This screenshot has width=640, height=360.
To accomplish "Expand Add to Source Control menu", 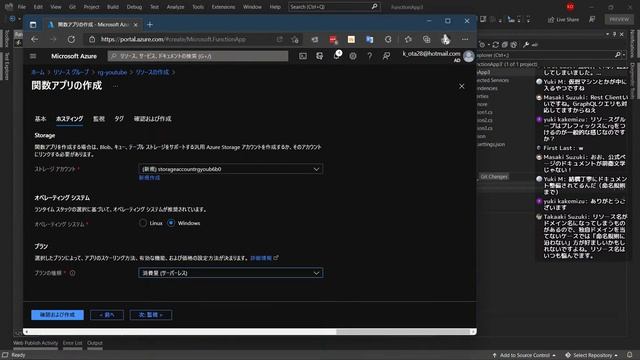I will (524, 355).
